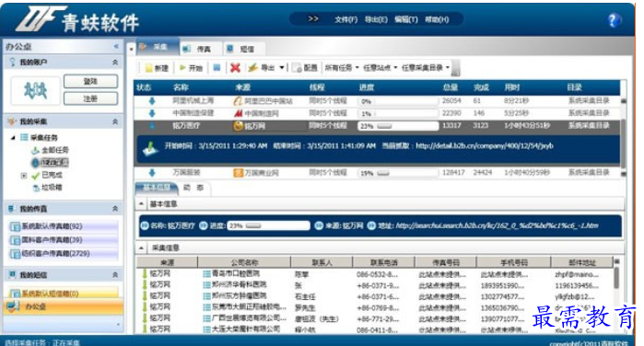This screenshot has height=346, width=644.
Task: Switch to the 采集 collection tab
Action: [x=158, y=47]
